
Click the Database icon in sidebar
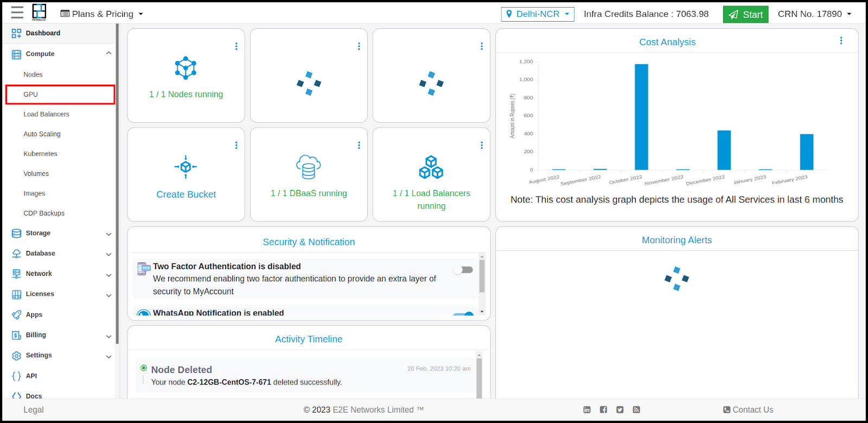coord(16,254)
